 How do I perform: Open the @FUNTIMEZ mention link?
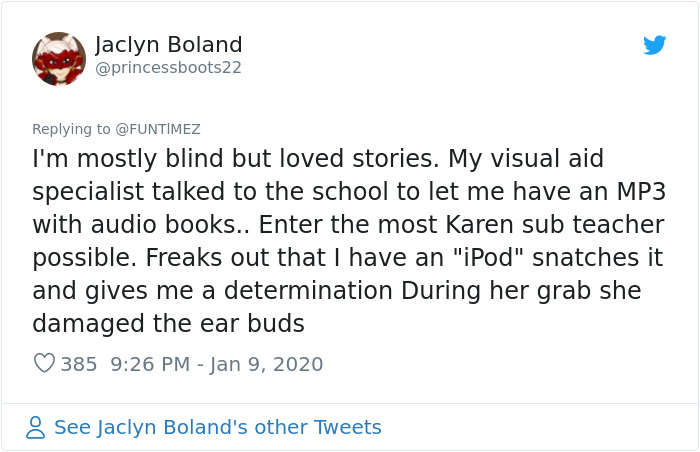(158, 129)
